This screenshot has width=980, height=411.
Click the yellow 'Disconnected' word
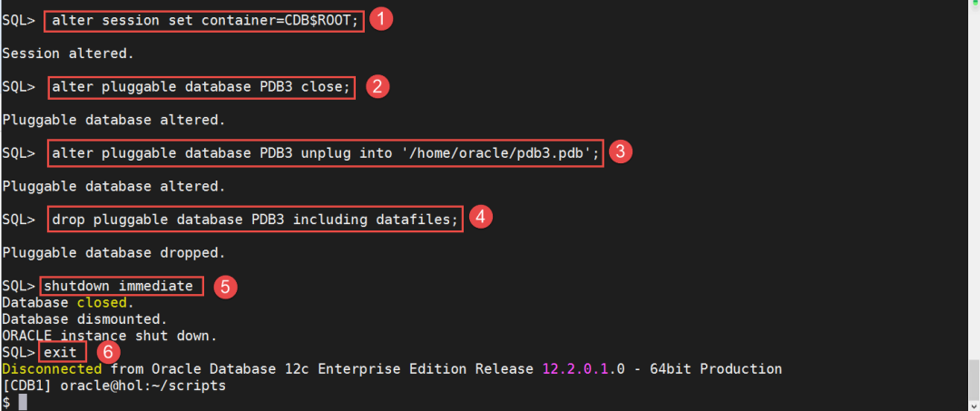coord(52,369)
